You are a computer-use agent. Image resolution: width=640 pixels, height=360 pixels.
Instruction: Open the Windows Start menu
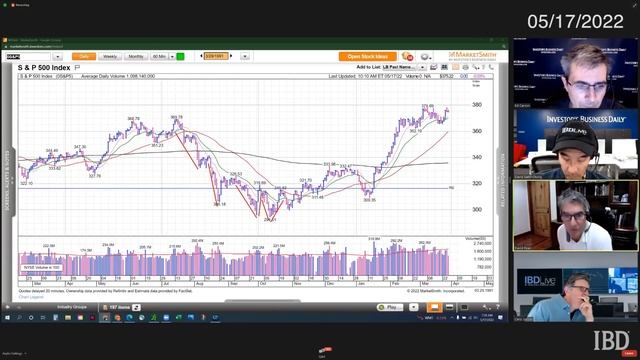(7, 318)
